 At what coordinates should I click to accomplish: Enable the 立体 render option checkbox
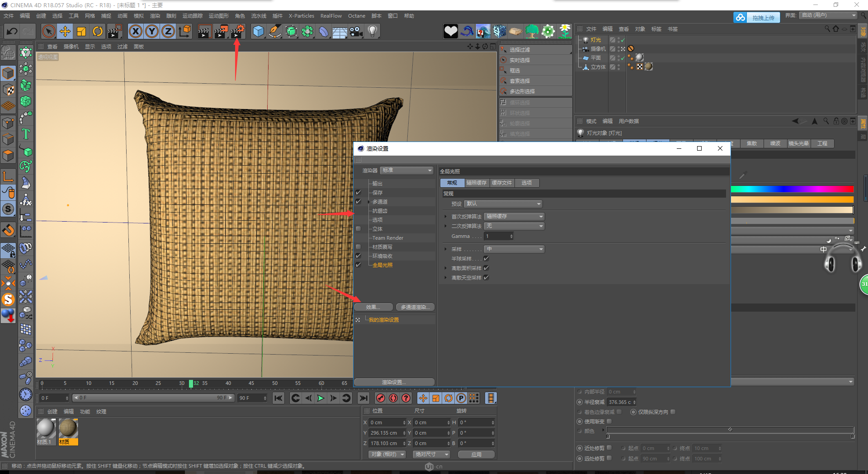[x=359, y=229]
